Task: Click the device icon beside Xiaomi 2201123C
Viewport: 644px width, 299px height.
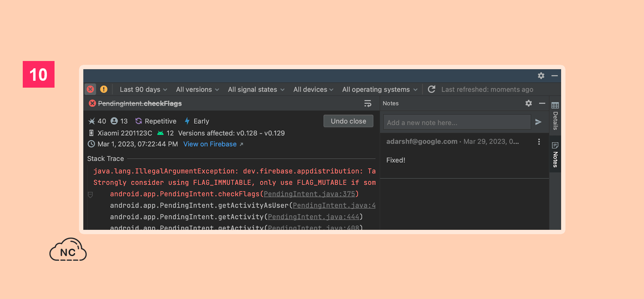Action: click(91, 133)
